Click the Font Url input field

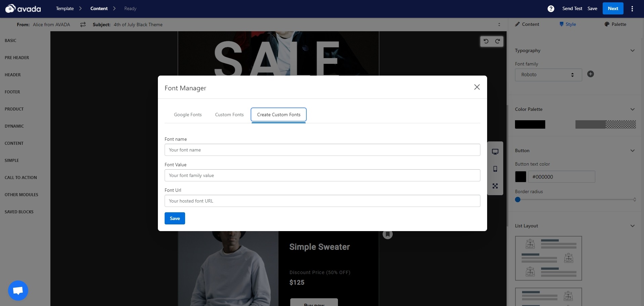(322, 201)
